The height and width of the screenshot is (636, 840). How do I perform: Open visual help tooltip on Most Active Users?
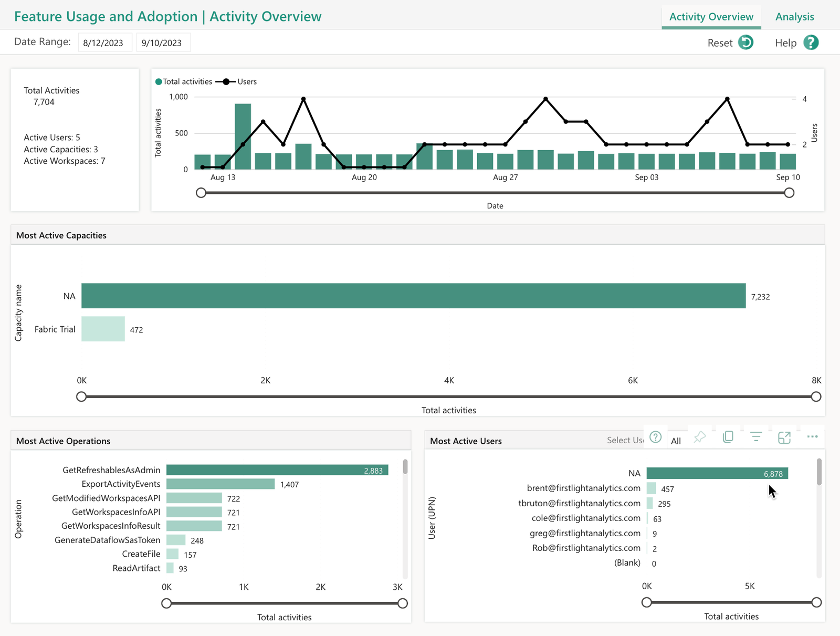[x=655, y=437]
